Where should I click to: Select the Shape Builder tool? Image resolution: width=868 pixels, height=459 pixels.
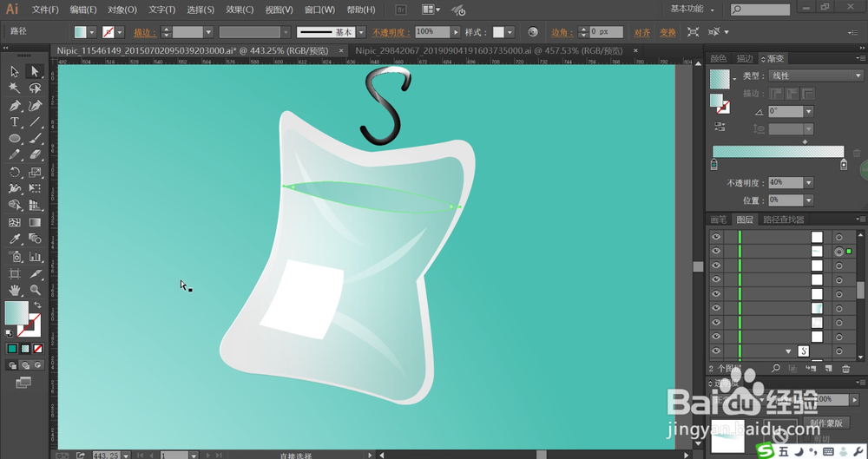click(15, 206)
